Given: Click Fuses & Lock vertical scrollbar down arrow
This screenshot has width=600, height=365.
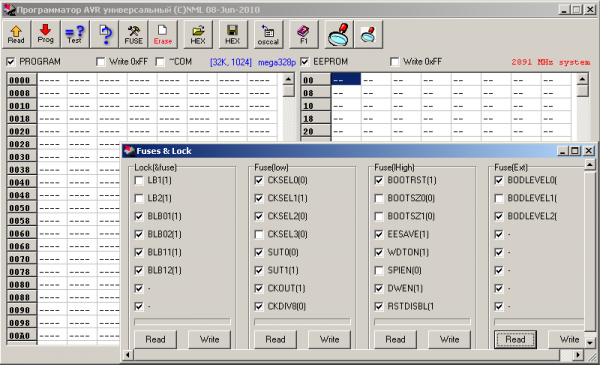Looking at the screenshot, I should pyautogui.click(x=590, y=343).
